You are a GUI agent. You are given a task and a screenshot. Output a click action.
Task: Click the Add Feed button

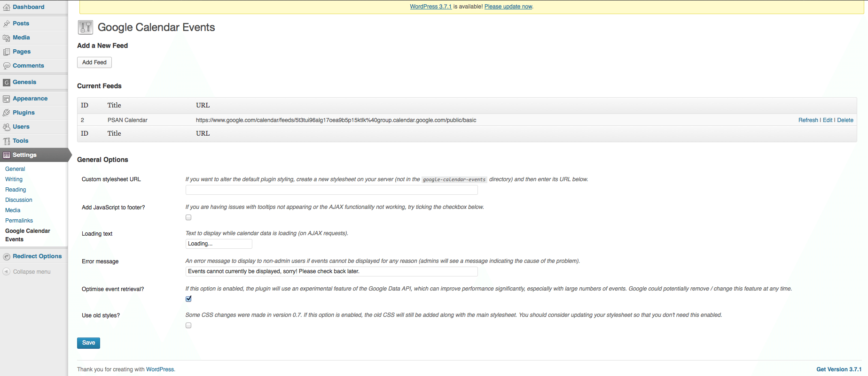click(x=94, y=62)
